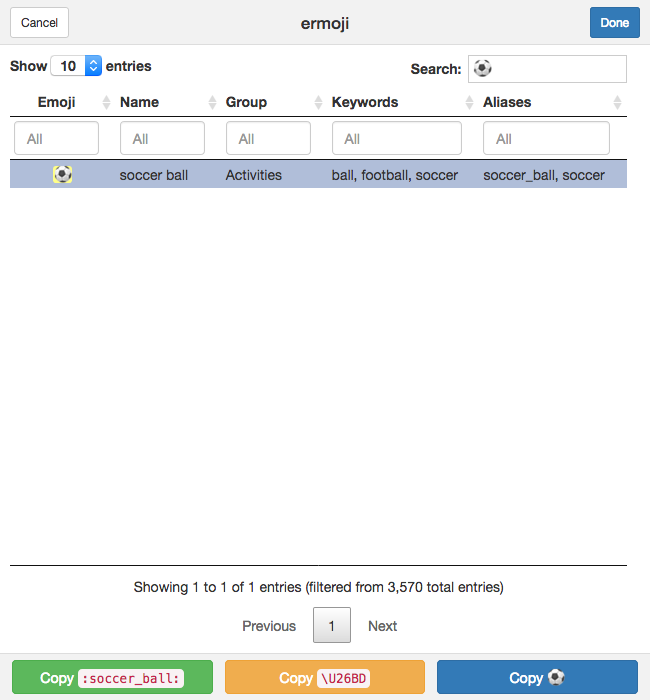The height and width of the screenshot is (700, 650).
Task: Sort table by Emoji column
Action: point(60,102)
